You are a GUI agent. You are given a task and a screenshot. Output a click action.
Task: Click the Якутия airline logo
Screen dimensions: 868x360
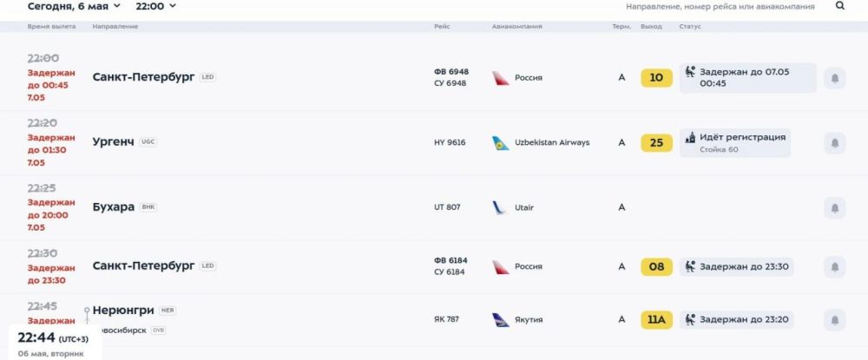pos(501,320)
